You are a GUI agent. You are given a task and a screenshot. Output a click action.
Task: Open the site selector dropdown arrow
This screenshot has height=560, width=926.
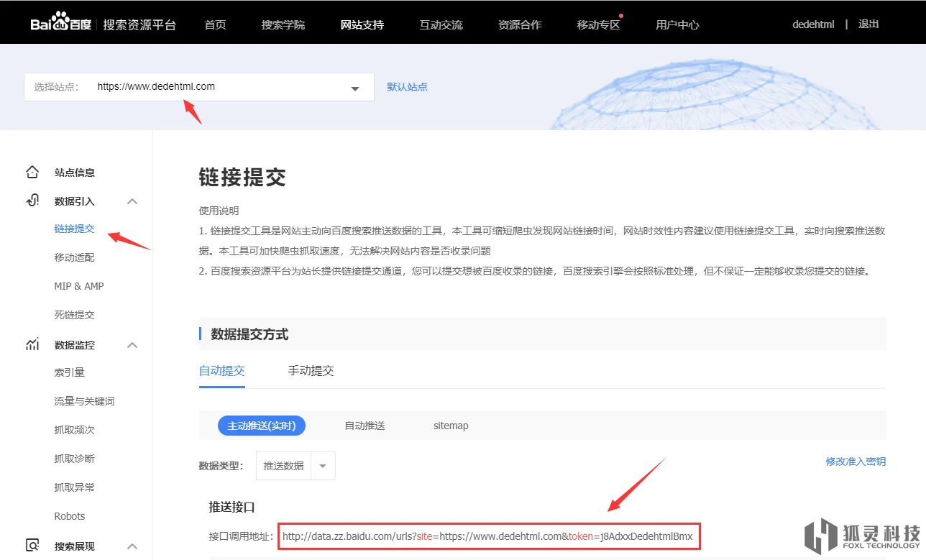pos(354,88)
